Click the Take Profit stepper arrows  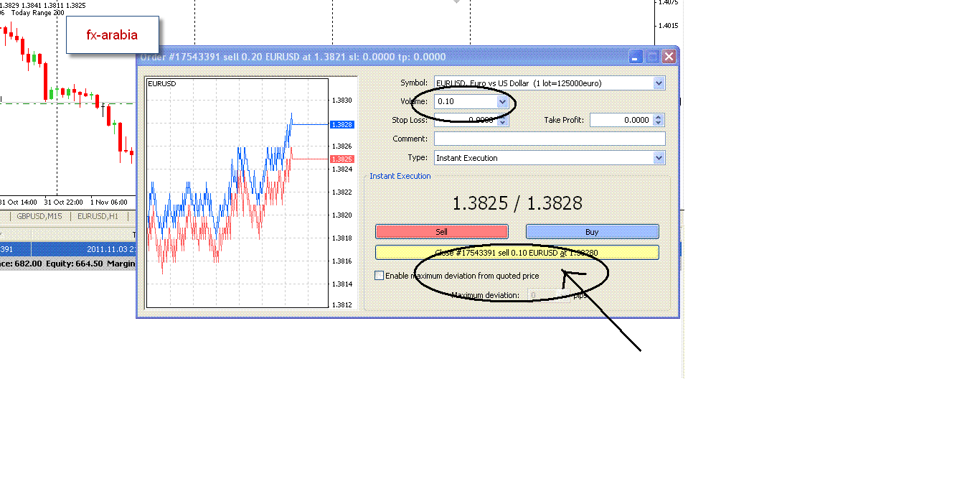point(659,121)
